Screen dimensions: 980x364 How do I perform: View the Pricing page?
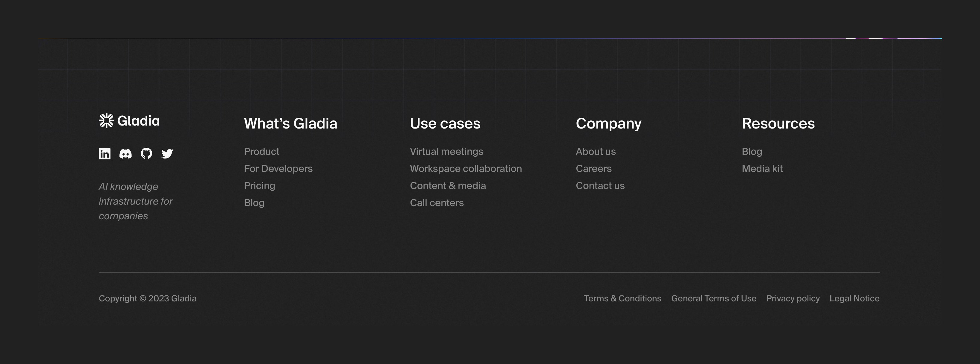(x=260, y=186)
